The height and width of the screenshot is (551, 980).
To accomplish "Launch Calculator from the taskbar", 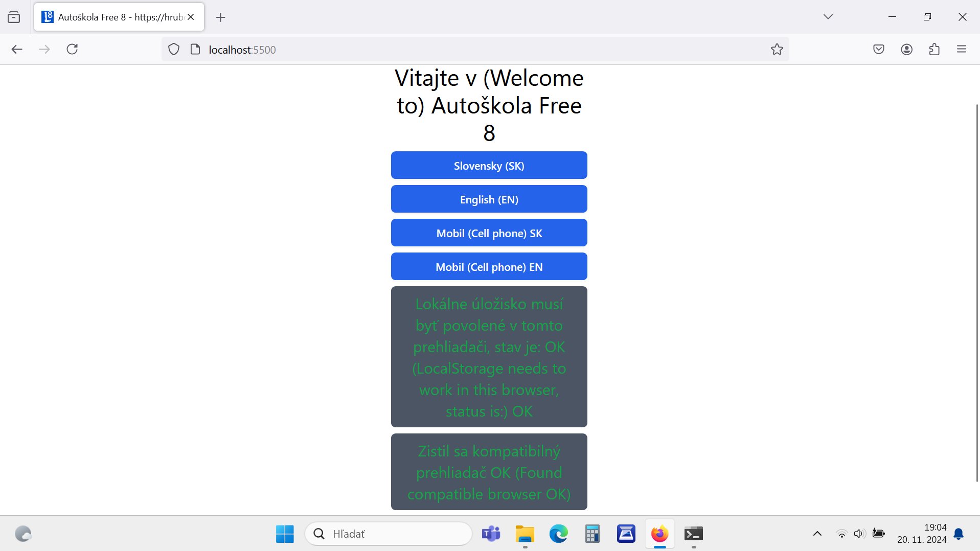I will [592, 534].
